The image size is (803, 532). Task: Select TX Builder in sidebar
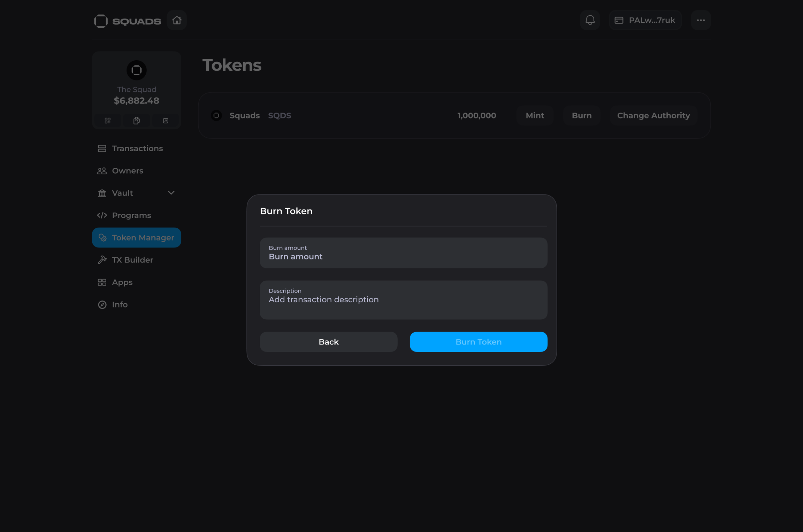coord(132,260)
